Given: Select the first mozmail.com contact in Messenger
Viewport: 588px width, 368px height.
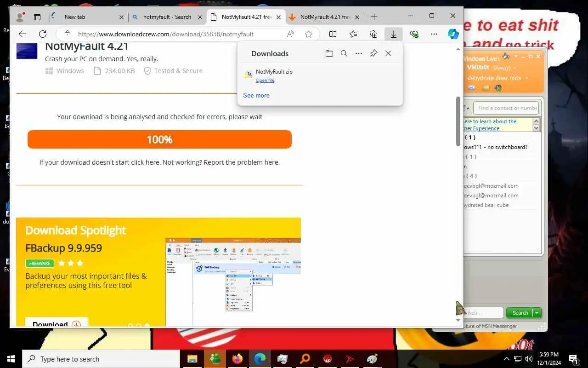Looking at the screenshot, I should click(x=491, y=186).
